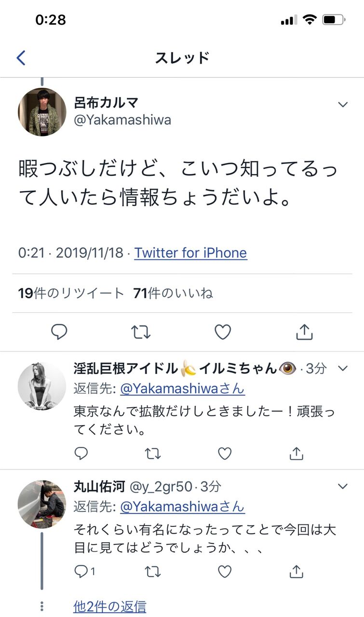Like イルミちゃん's reply

(x=225, y=453)
